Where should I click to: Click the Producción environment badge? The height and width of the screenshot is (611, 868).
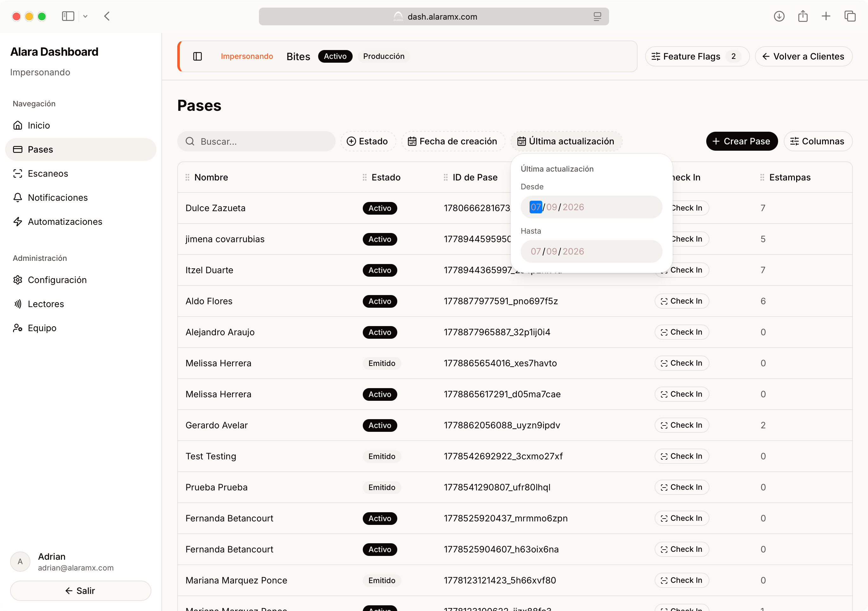point(384,56)
